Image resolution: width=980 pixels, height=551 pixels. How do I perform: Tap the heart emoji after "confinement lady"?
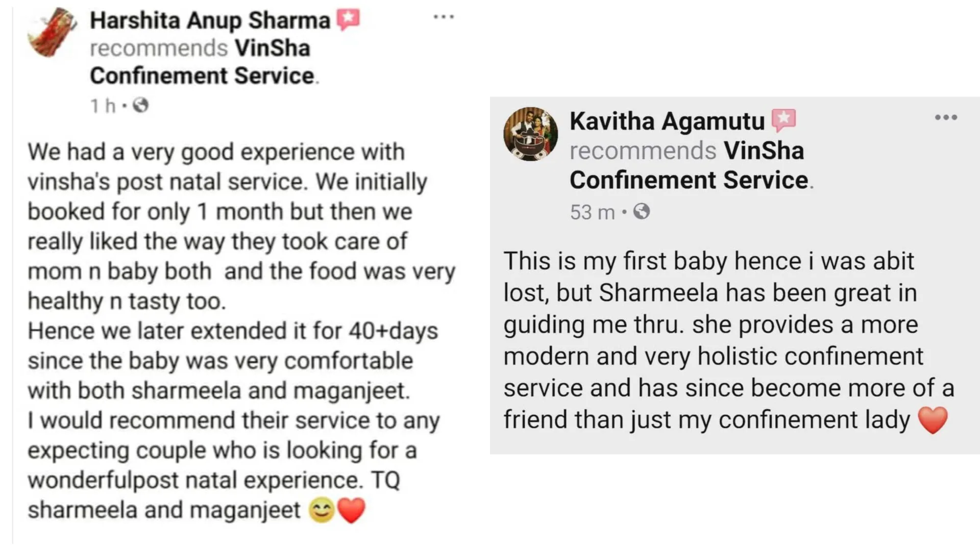coord(933,420)
